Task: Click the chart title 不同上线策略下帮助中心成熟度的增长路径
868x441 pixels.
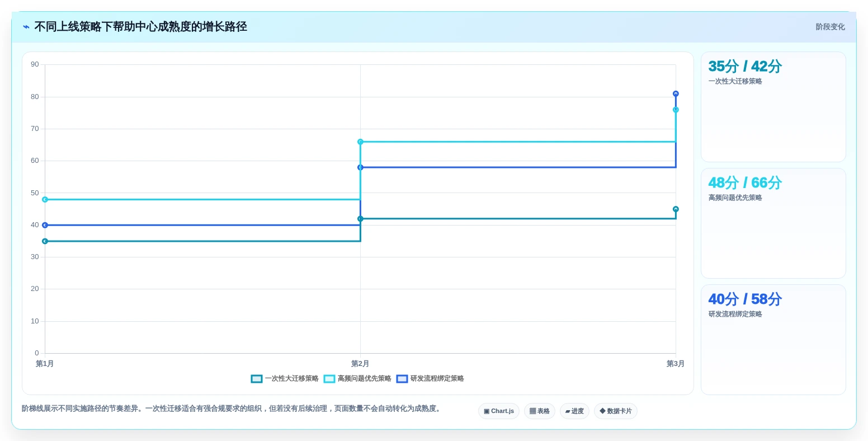Action: click(x=141, y=27)
